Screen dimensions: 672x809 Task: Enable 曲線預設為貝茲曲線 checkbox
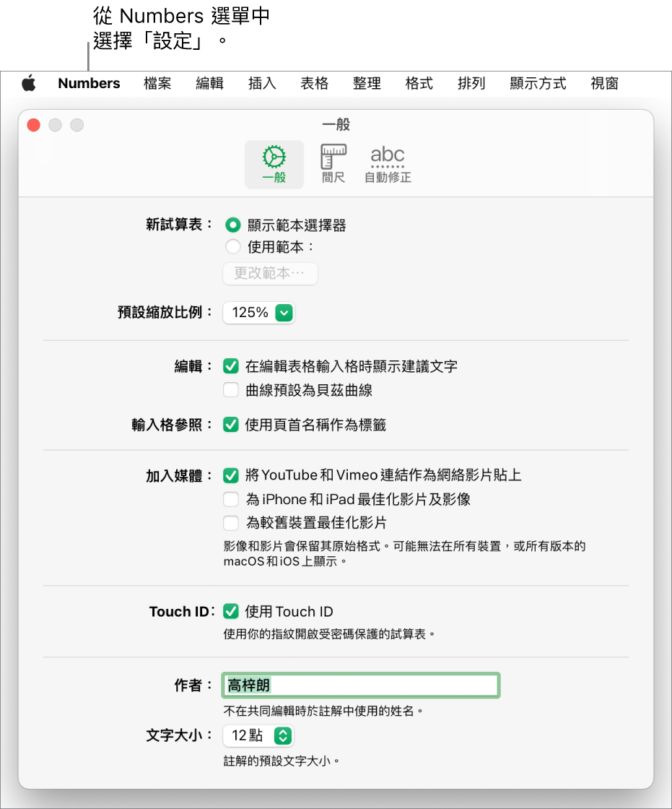[230, 389]
